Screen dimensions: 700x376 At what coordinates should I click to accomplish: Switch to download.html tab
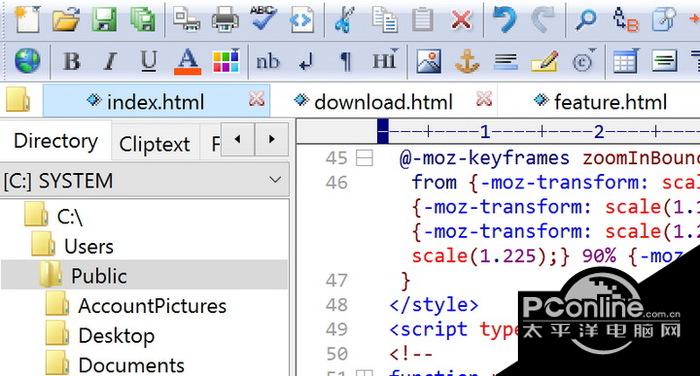pyautogui.click(x=384, y=101)
